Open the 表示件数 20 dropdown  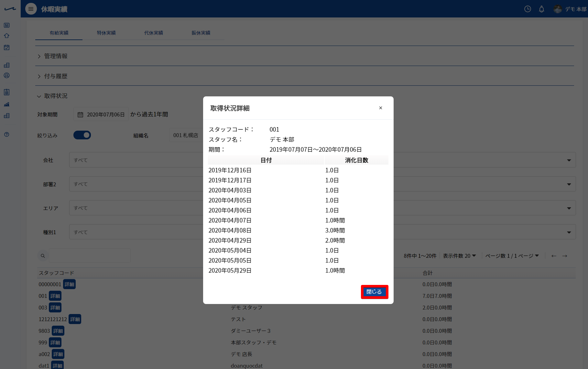point(459,256)
